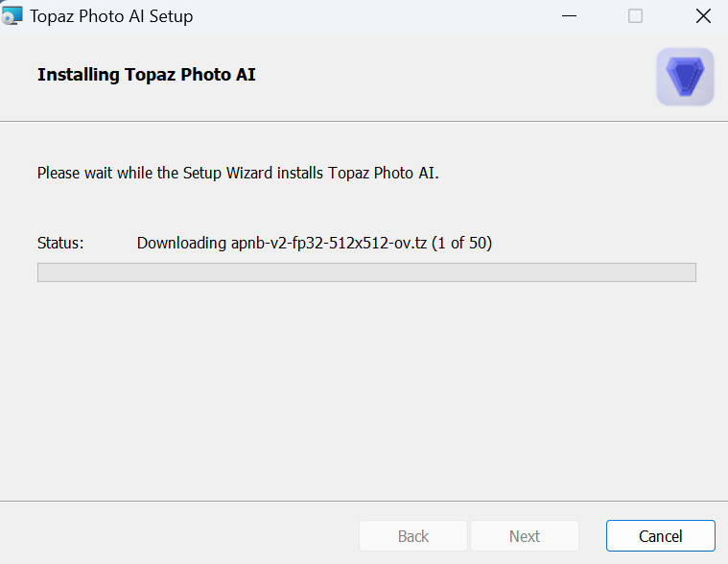Click the "Status:" label

pos(60,243)
